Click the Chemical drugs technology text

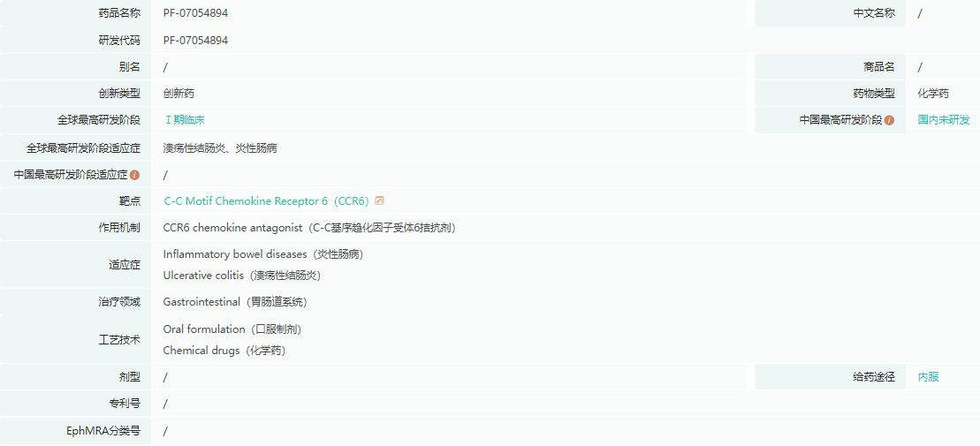tap(224, 351)
